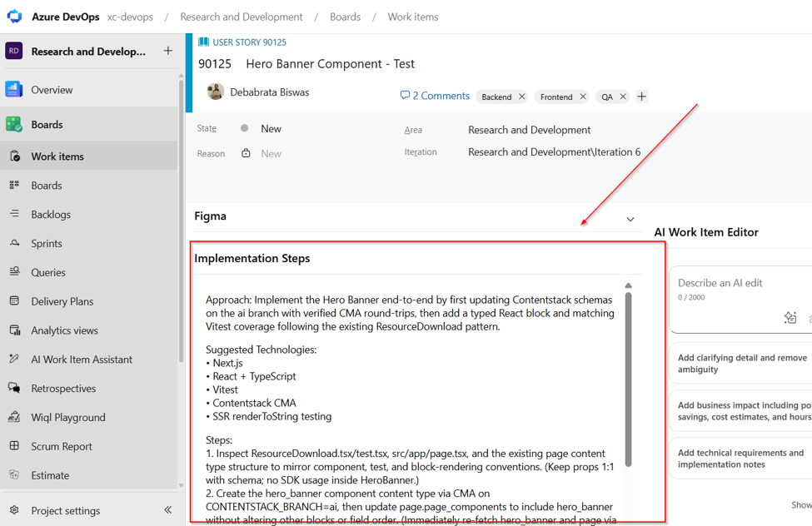Click the SSR renderToString testing bullet
812x526 pixels.
[268, 416]
